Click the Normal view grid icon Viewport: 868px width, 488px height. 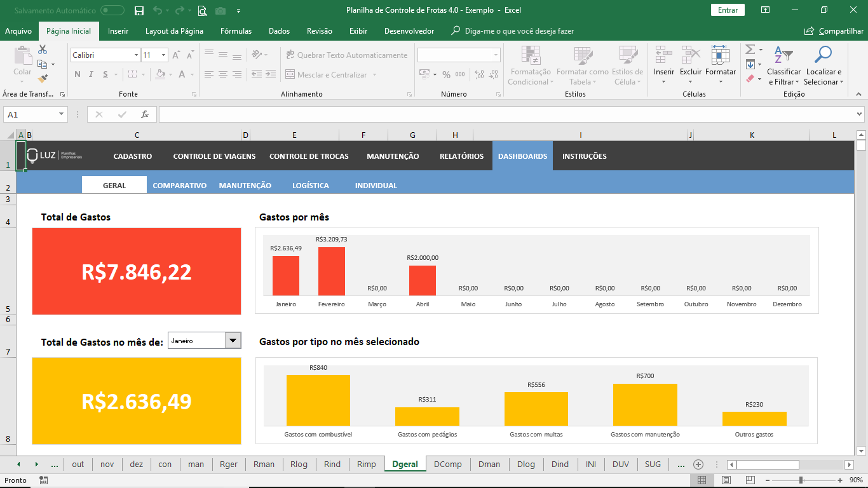coord(702,480)
